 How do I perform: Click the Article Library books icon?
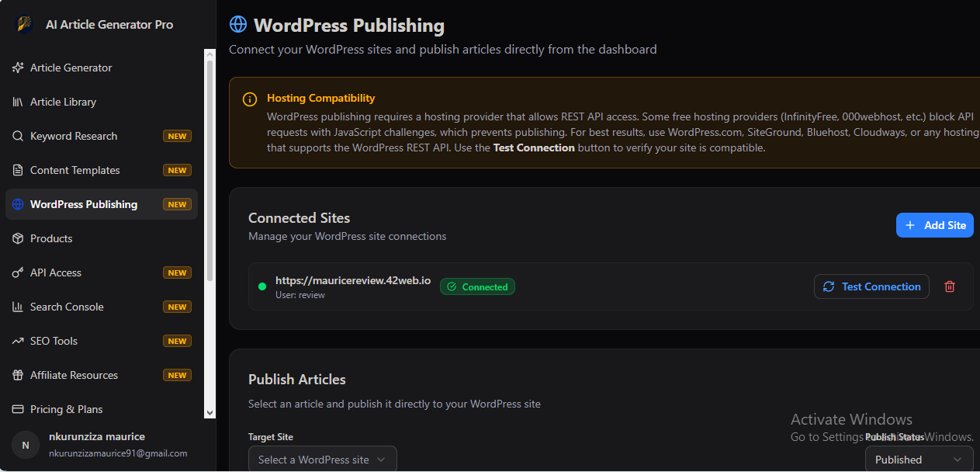[18, 102]
